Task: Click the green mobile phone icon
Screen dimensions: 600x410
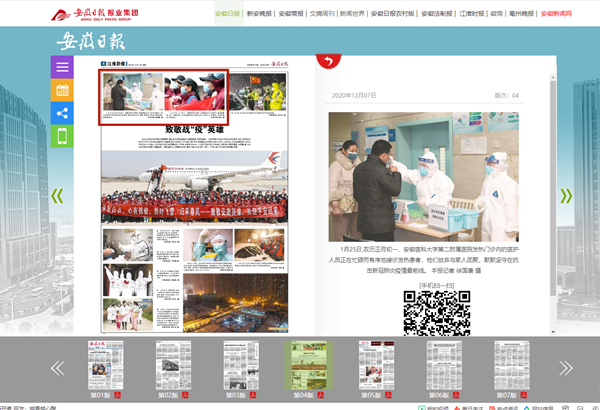Action: 62,137
